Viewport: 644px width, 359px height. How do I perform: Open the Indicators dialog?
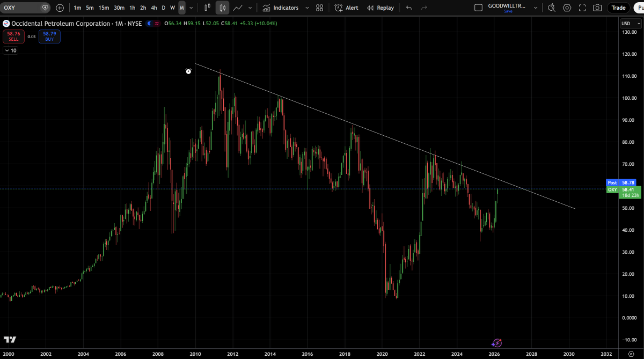[x=280, y=8]
